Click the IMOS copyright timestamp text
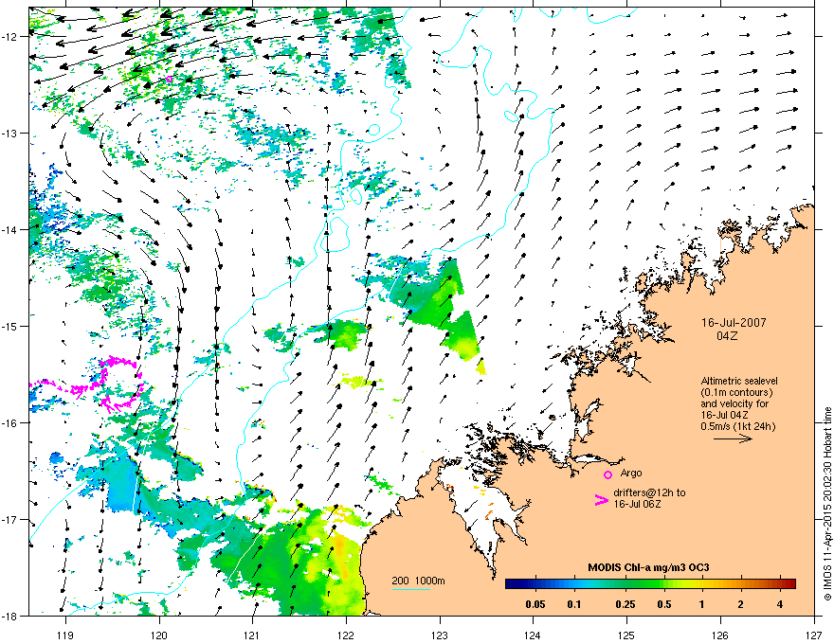 pos(827,504)
